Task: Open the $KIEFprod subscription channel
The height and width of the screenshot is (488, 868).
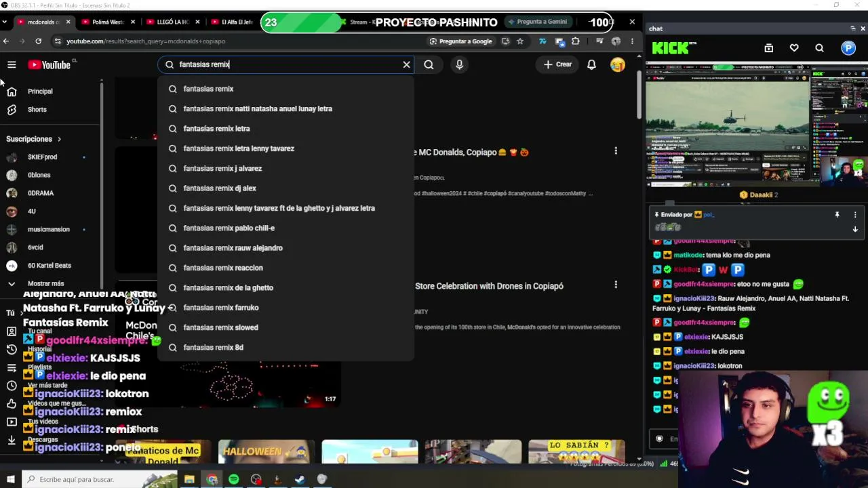Action: tap(42, 157)
